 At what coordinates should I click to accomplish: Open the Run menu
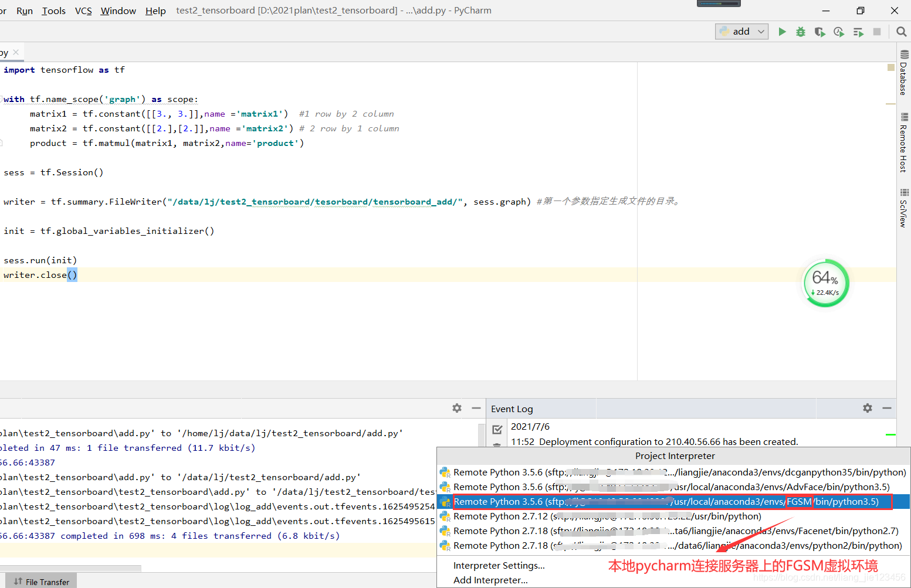pyautogui.click(x=25, y=11)
